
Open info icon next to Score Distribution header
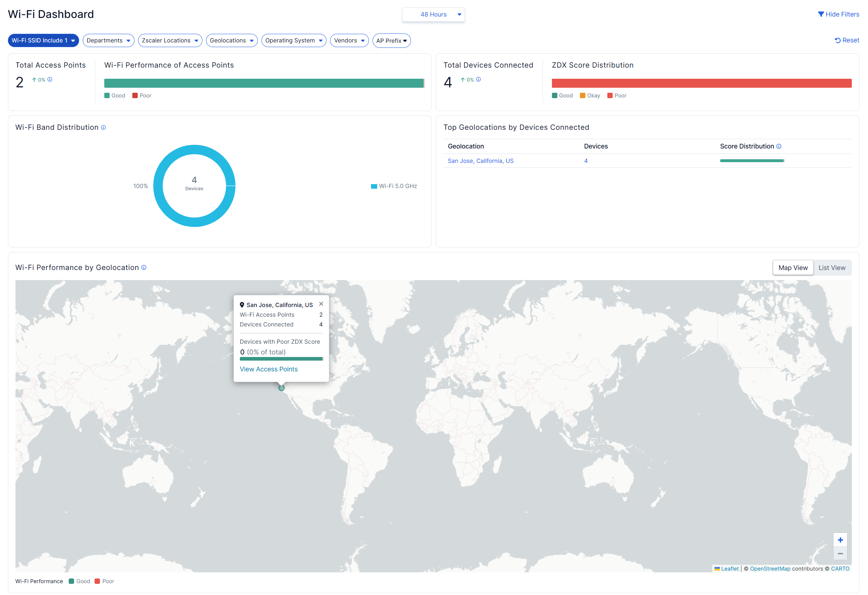[779, 146]
